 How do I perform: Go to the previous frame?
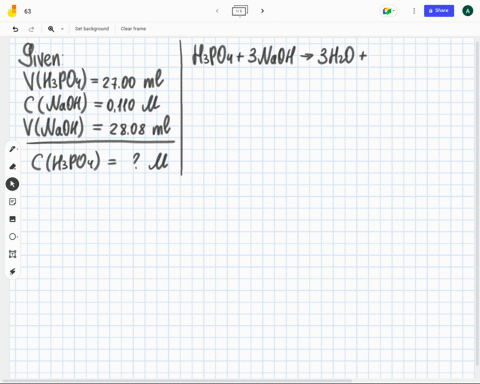(217, 11)
